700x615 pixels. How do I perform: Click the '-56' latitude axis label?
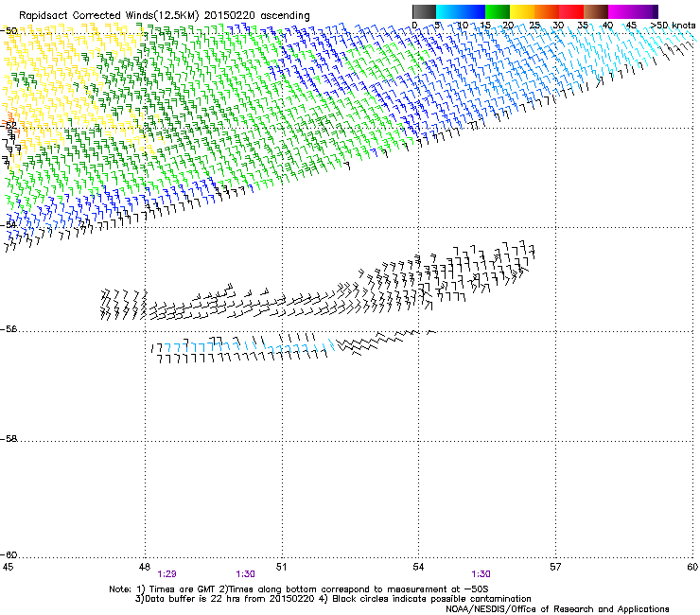(9, 329)
